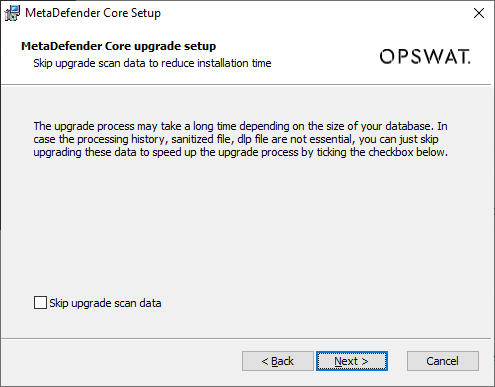Click the subtitle about reducing installation time

[x=152, y=63]
